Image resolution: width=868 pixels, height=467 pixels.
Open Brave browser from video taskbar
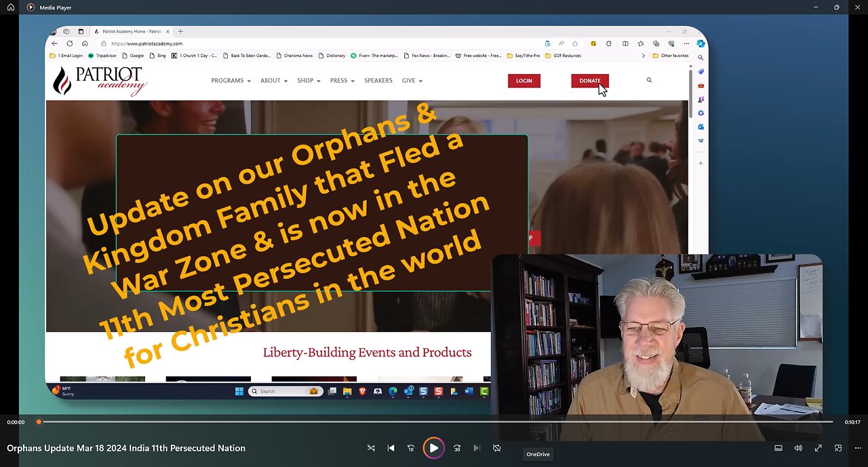(x=362, y=391)
